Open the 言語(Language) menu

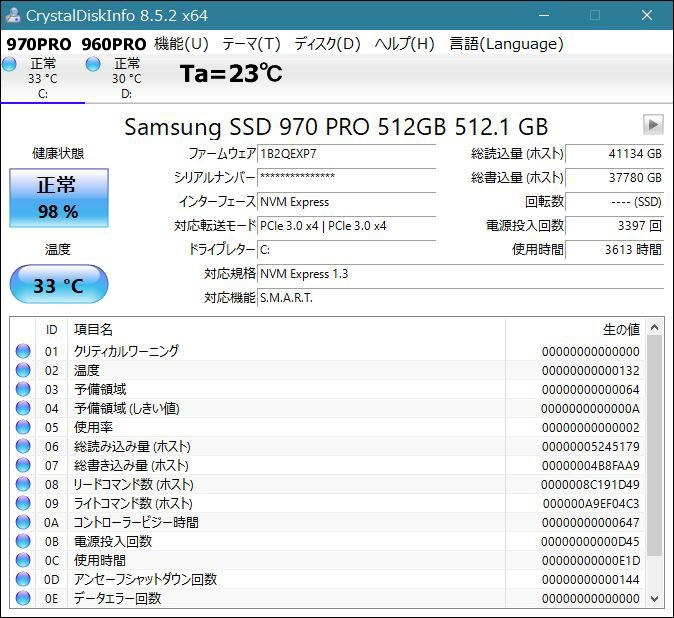[x=506, y=44]
